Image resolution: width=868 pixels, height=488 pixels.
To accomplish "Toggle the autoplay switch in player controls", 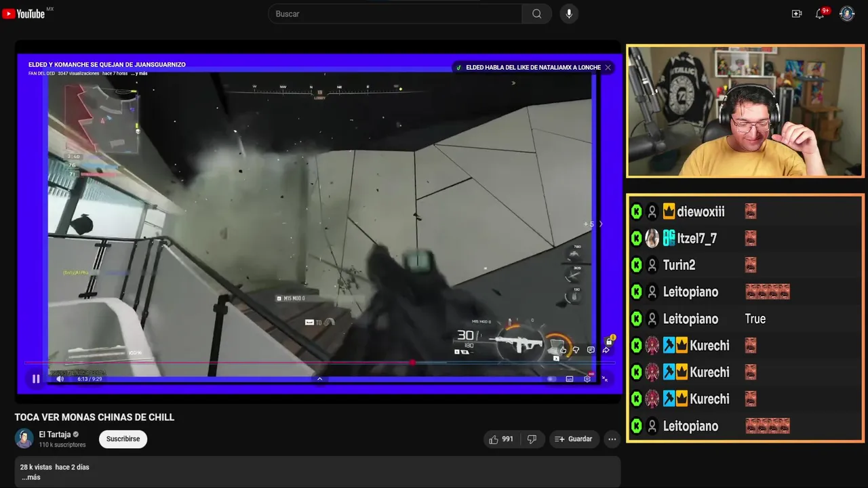I will (x=552, y=379).
